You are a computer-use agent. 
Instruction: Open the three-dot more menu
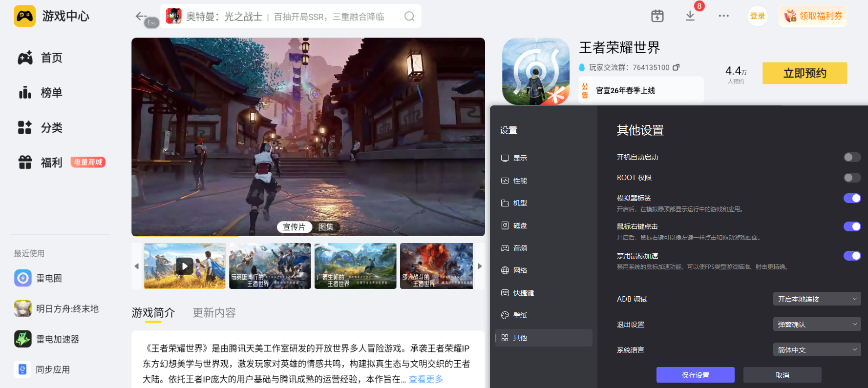tap(723, 16)
